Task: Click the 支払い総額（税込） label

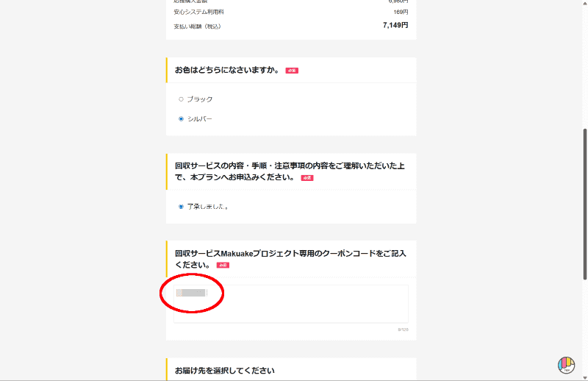Action: [x=197, y=26]
